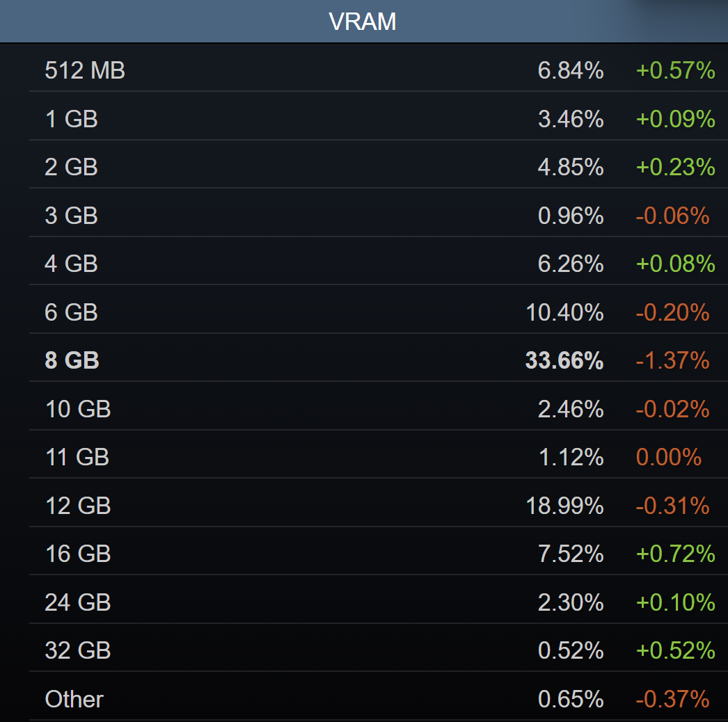Viewport: 728px width, 722px height.
Task: Select the 16 GB row label
Action: [x=78, y=554]
